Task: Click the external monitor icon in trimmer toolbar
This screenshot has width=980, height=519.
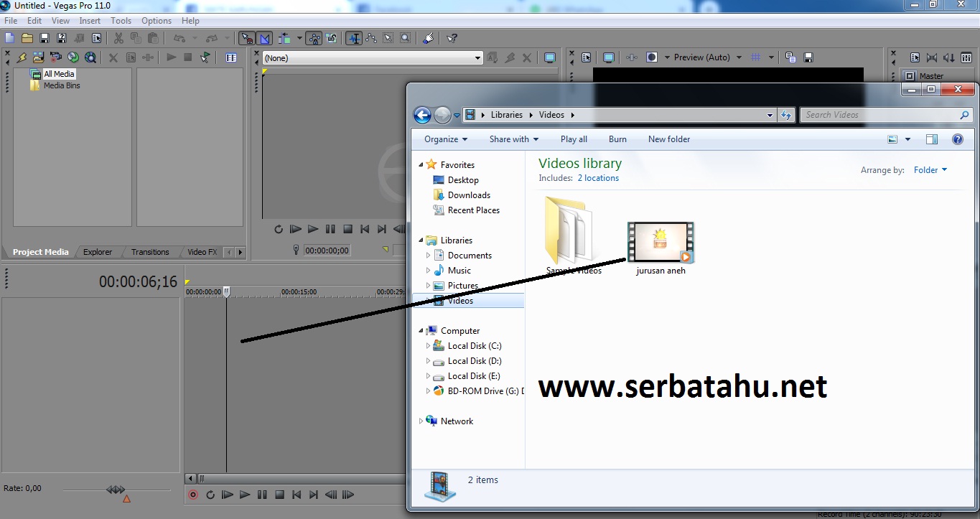Action: [x=550, y=57]
